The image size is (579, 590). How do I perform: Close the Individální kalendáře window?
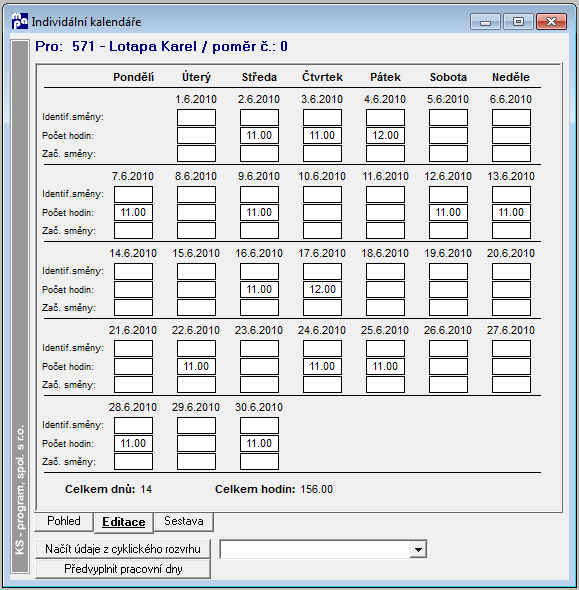click(551, 22)
